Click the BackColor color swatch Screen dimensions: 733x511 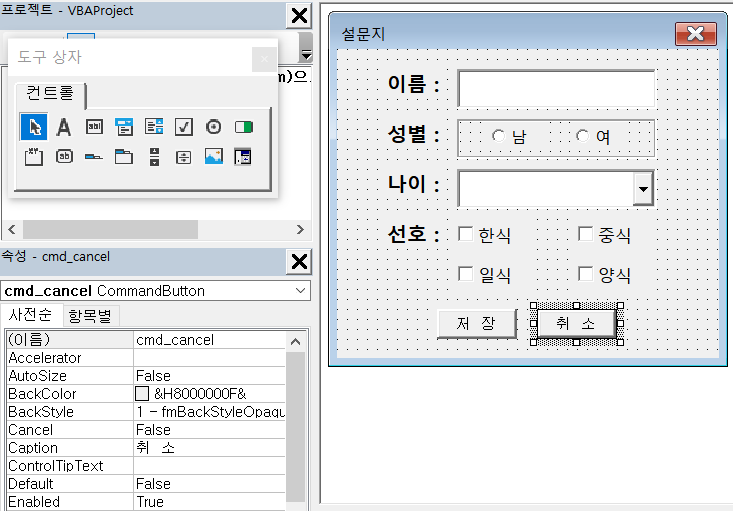(x=142, y=394)
